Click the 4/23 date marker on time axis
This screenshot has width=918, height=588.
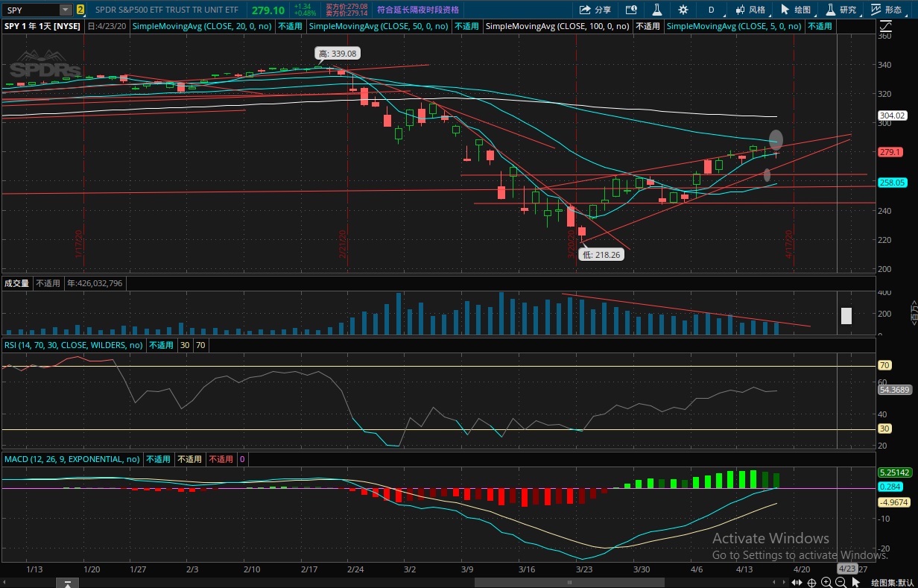click(846, 568)
